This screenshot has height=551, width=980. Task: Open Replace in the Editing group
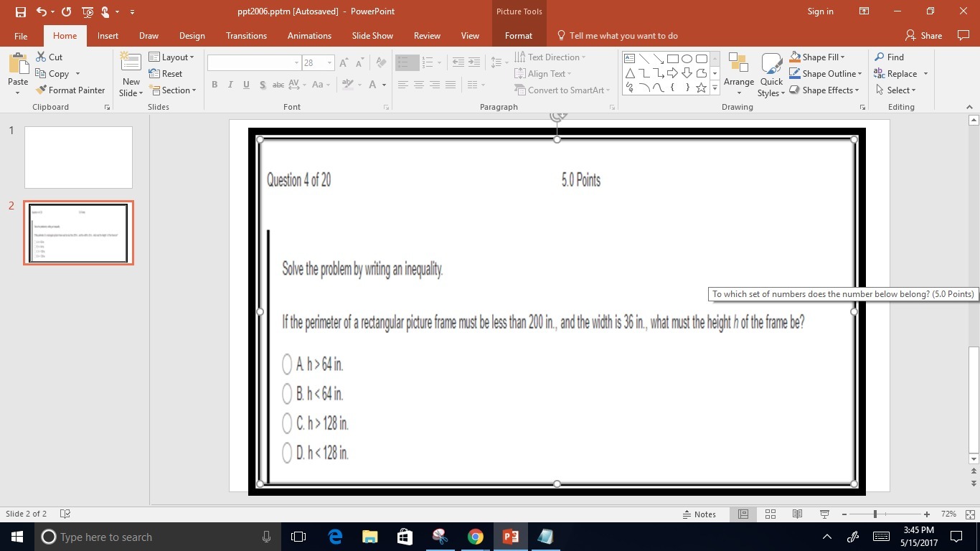point(901,73)
